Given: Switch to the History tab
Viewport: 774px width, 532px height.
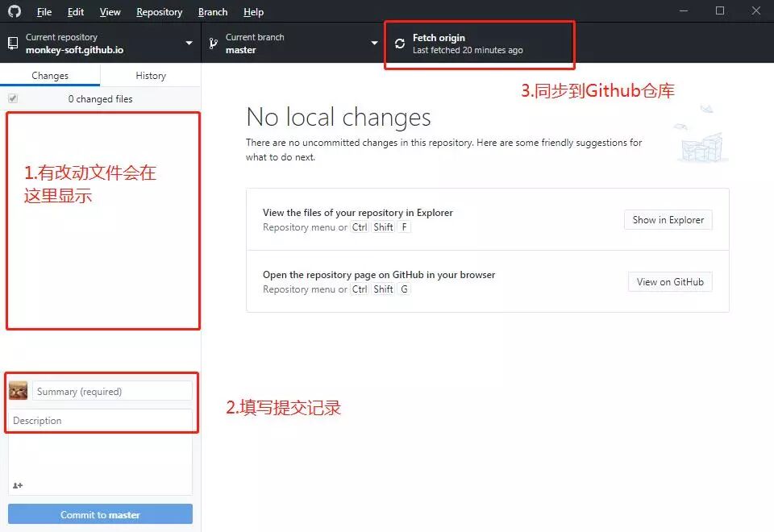Looking at the screenshot, I should [151, 76].
